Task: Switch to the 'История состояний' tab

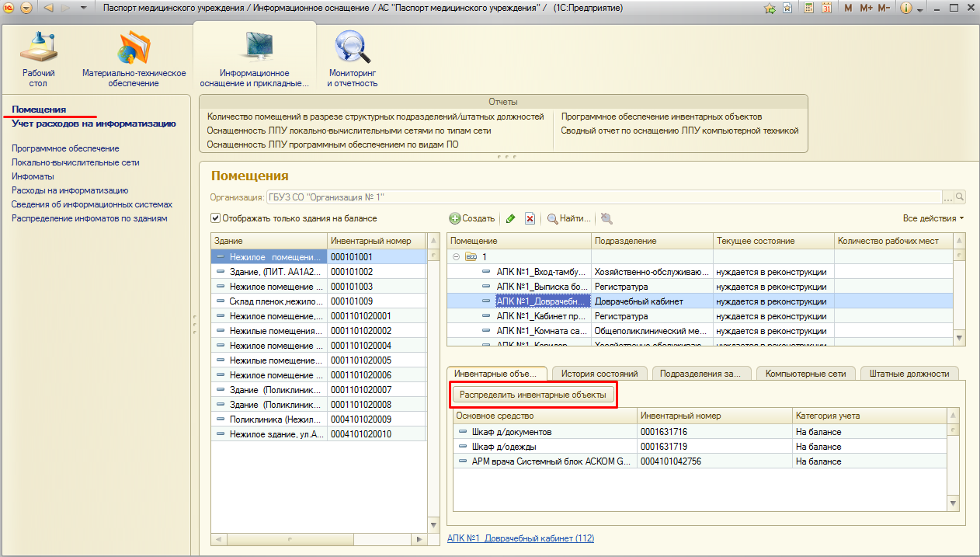Action: [599, 374]
